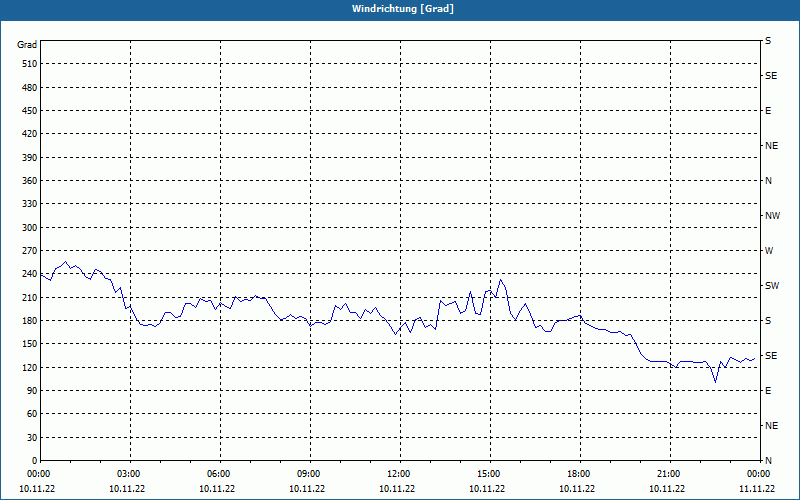The width and height of the screenshot is (800, 500).
Task: Click the 450 degree axis label
Action: [x=30, y=111]
